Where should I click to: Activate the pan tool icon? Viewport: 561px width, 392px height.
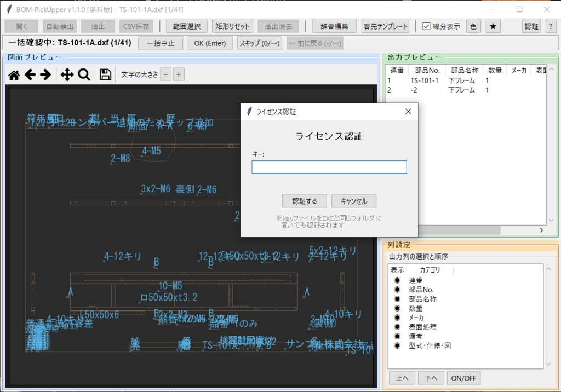click(x=66, y=75)
